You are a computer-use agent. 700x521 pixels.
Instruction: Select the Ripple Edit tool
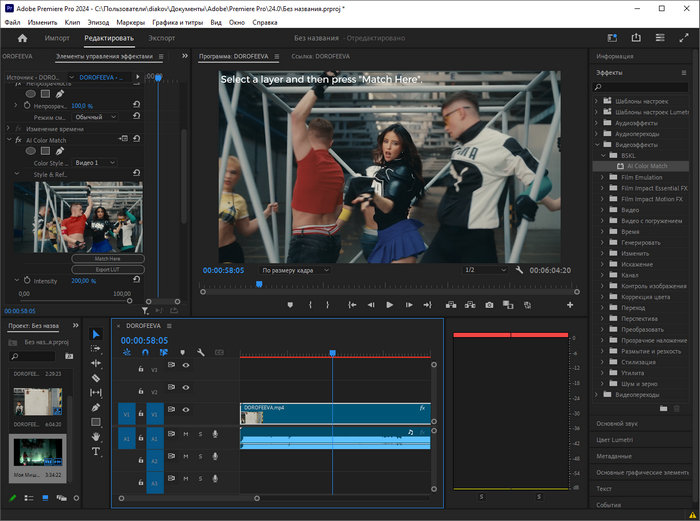click(96, 363)
